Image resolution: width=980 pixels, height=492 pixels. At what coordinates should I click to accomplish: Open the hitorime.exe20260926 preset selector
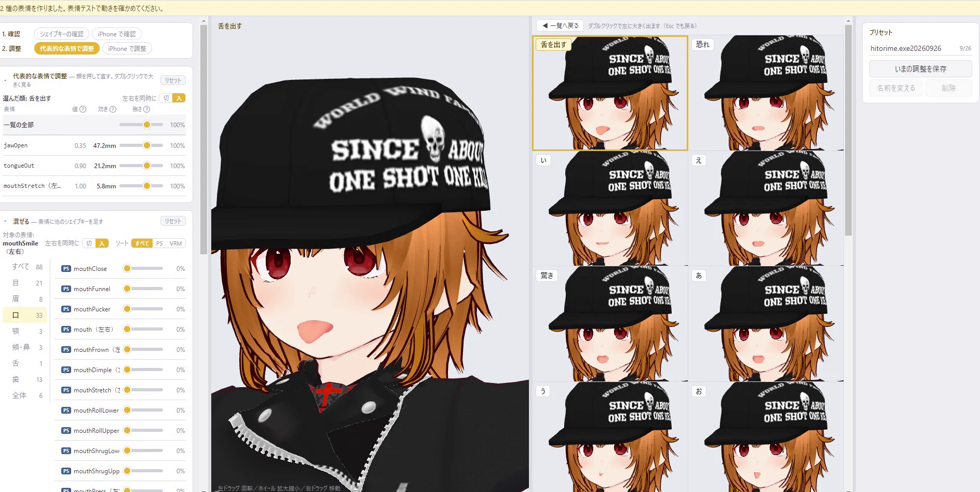pos(920,48)
